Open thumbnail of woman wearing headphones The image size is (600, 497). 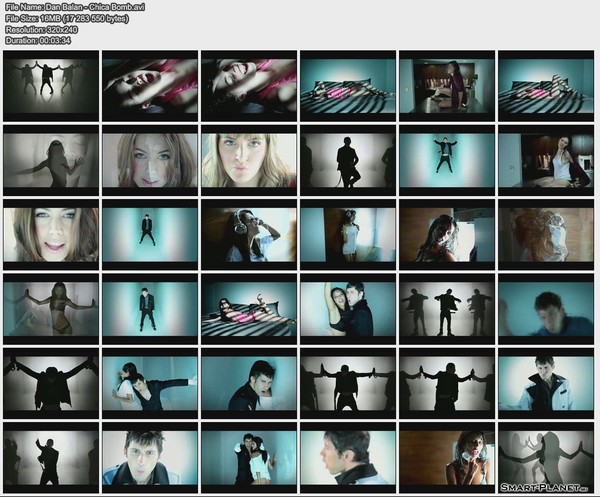pyautogui.click(x=249, y=235)
